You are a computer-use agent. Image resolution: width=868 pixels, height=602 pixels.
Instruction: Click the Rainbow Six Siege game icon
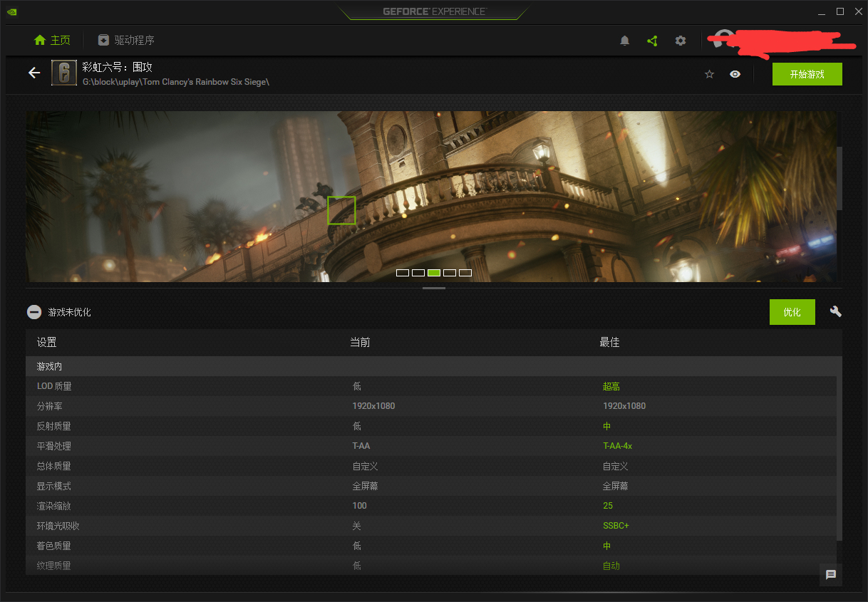pos(64,73)
